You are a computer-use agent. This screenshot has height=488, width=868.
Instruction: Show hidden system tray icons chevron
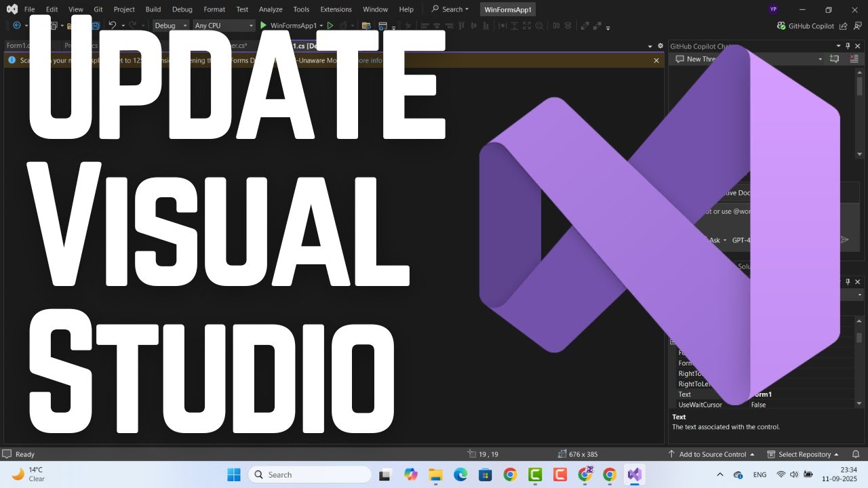pos(719,474)
